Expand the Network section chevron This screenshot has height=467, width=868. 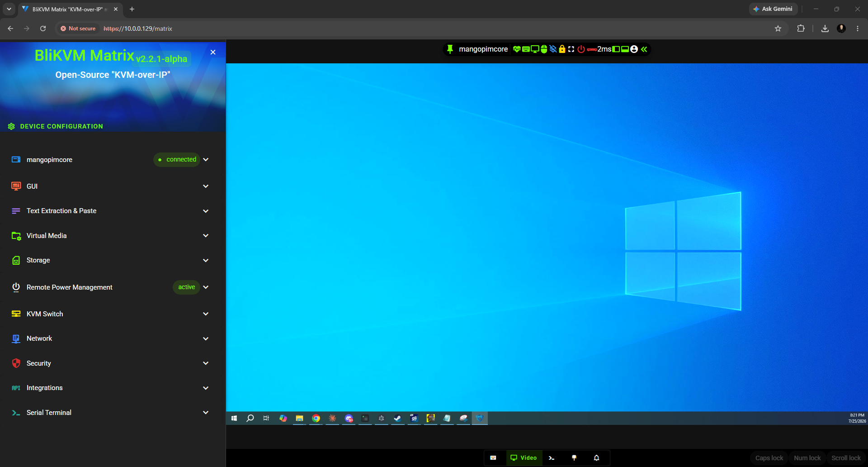206,338
